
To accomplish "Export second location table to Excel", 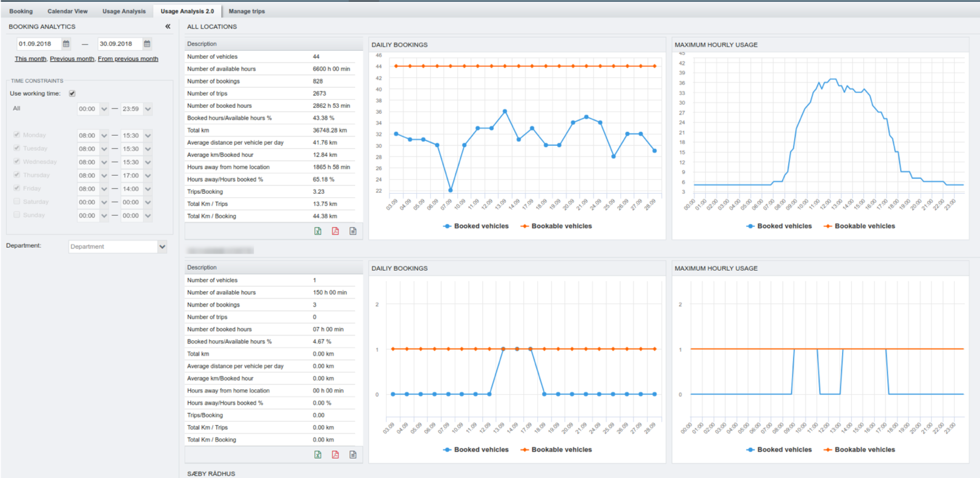I will [318, 454].
